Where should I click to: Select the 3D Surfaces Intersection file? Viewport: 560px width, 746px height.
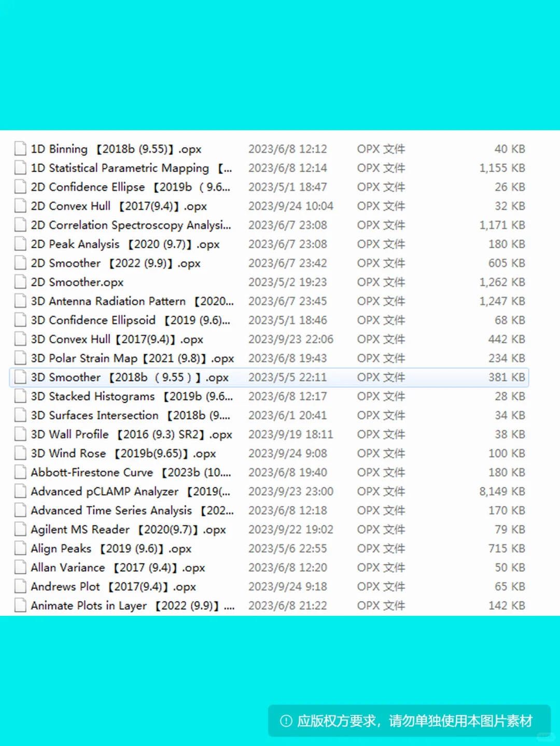click(x=130, y=415)
